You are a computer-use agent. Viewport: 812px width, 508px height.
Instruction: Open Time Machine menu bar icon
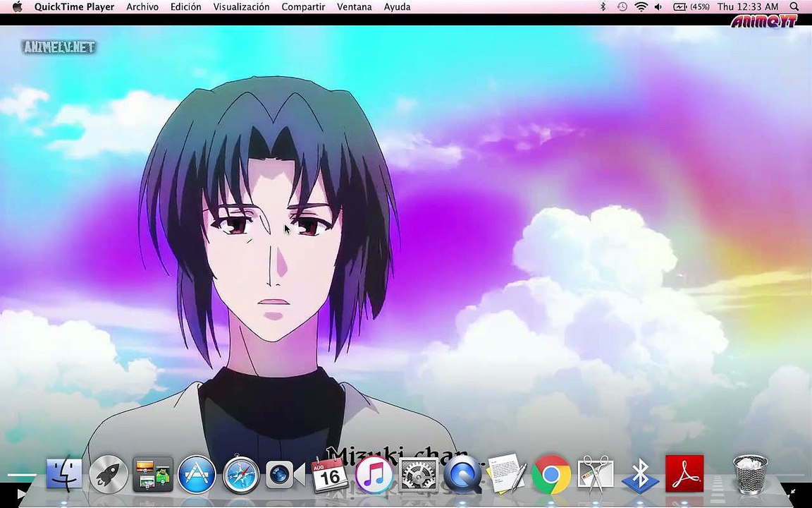pos(622,7)
